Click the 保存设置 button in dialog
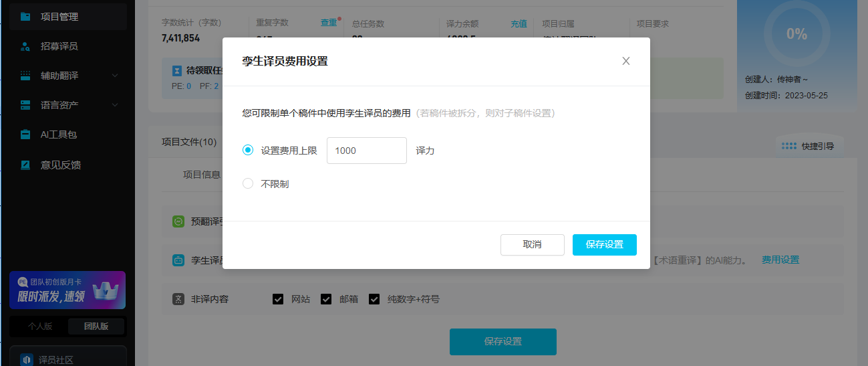 pyautogui.click(x=604, y=245)
